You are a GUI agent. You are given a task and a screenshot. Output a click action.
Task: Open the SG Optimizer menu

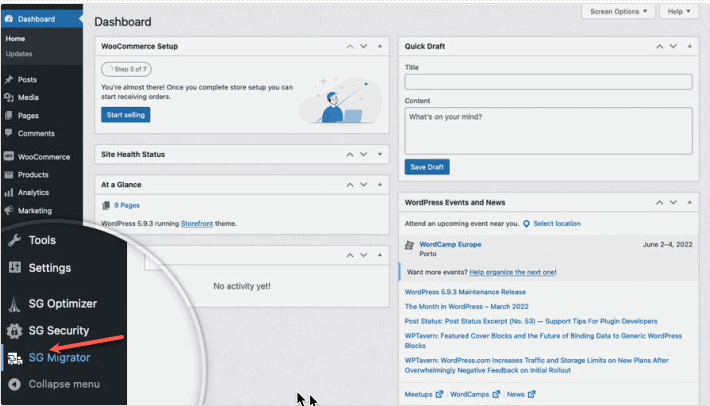pos(64,304)
